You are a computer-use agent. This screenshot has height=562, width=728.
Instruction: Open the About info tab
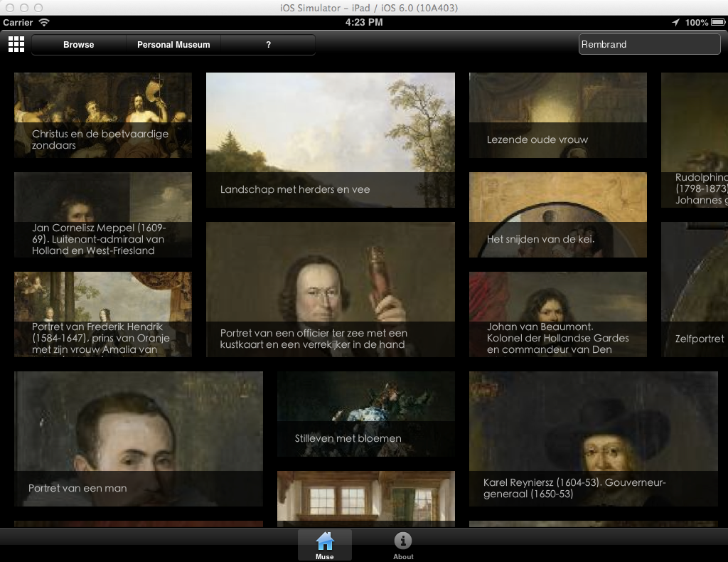click(x=403, y=545)
